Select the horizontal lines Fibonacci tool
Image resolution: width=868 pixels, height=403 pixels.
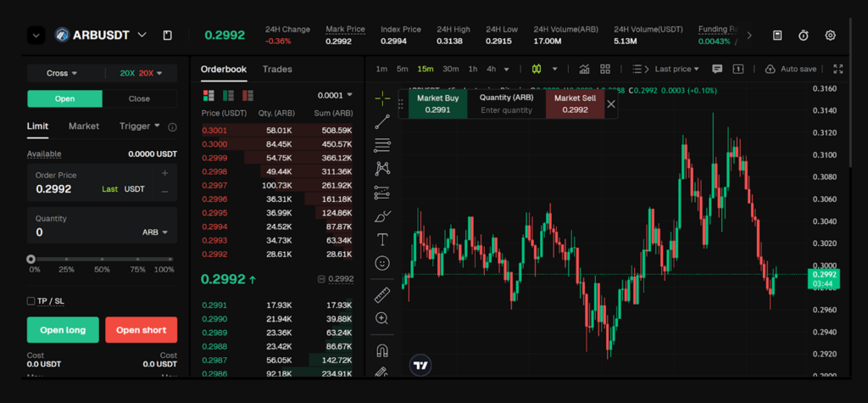pos(382,145)
